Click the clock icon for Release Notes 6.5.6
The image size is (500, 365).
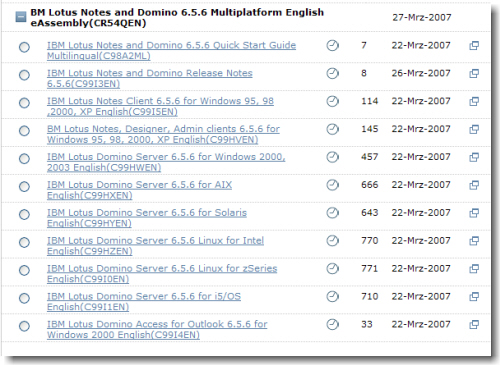pos(332,73)
